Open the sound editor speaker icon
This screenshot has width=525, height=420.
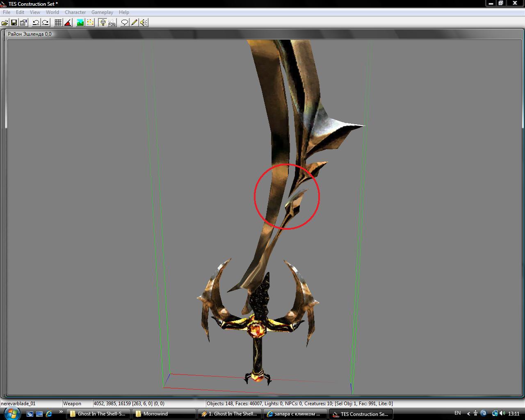[x=144, y=23]
